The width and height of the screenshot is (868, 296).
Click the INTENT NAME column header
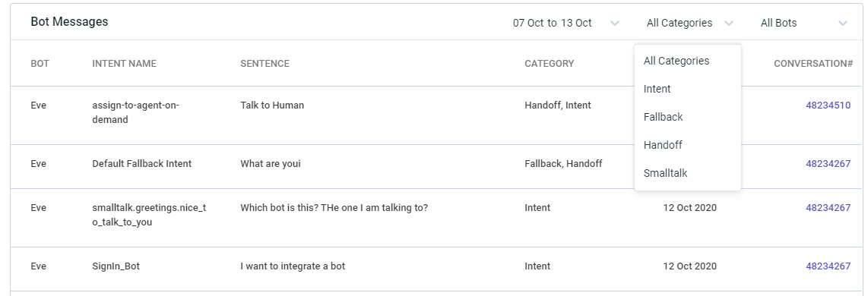pos(124,64)
